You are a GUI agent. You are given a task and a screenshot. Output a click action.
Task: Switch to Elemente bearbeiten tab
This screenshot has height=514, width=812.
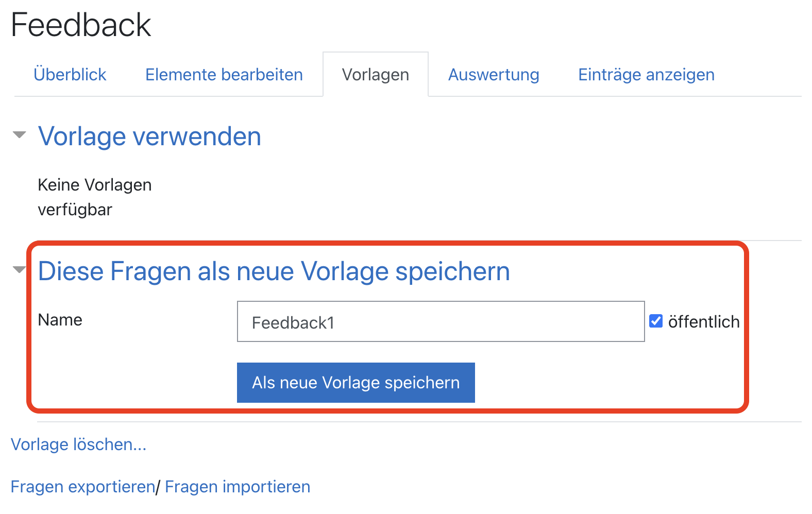224,75
